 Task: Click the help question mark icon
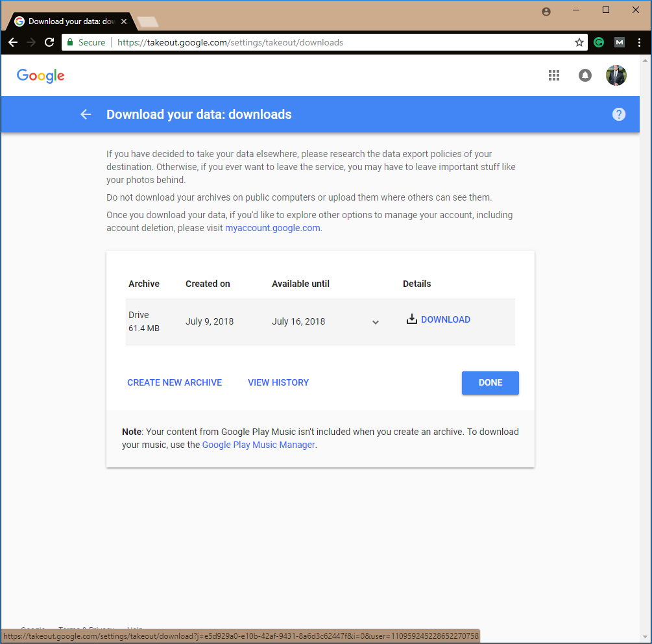click(619, 114)
